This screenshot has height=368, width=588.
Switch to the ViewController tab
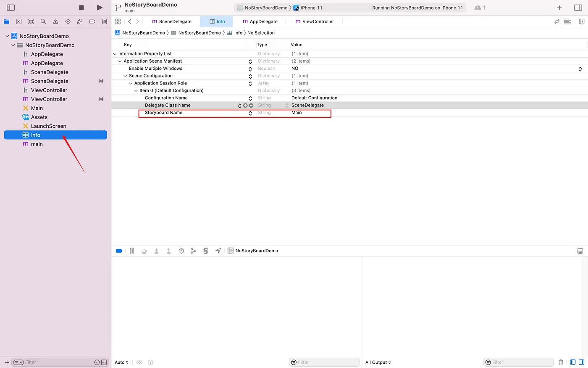[x=315, y=21]
